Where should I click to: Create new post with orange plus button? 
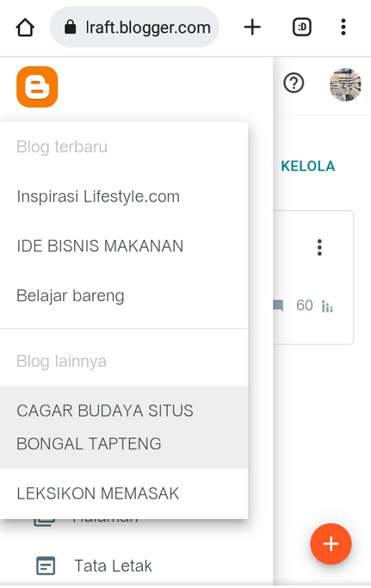click(331, 544)
